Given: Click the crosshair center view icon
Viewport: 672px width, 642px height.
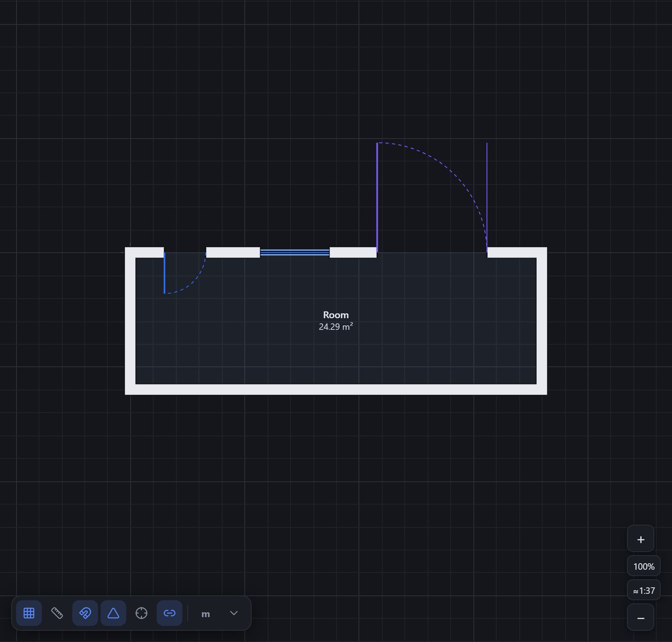Looking at the screenshot, I should click(141, 613).
